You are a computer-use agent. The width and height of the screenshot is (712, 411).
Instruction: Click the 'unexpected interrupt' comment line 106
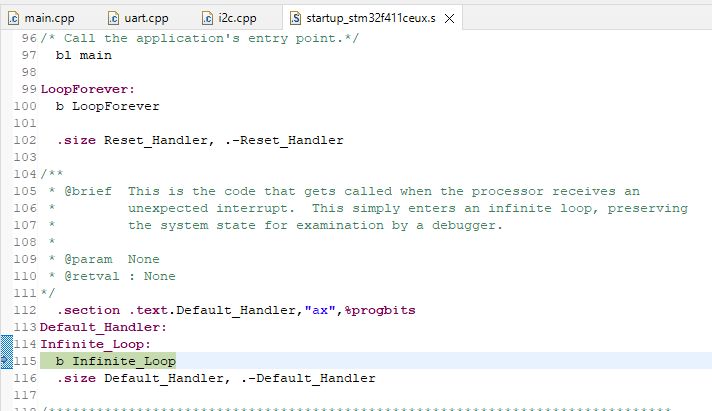[369, 208]
